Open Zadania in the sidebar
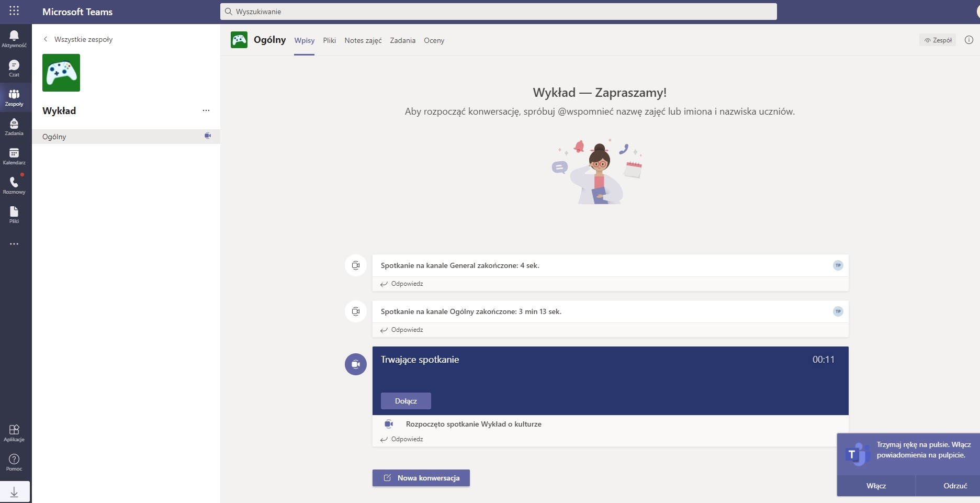The width and height of the screenshot is (980, 503). [x=14, y=127]
